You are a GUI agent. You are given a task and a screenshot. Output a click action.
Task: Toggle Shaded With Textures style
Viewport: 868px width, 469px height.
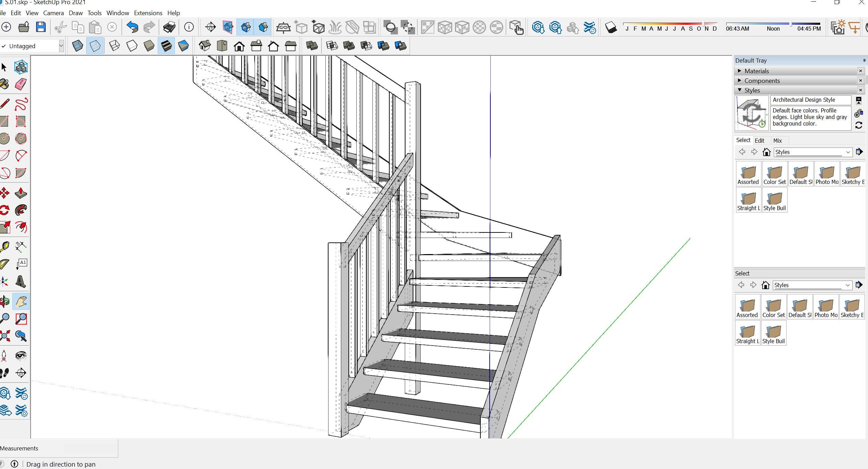166,46
